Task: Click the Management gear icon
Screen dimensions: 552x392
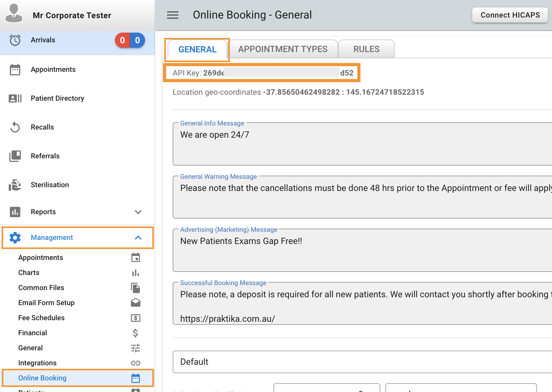Action: 15,238
